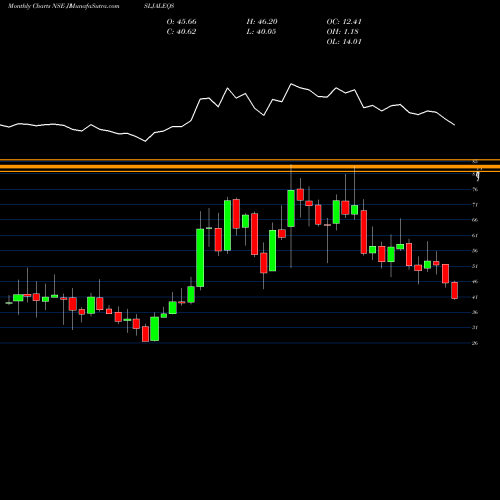Viewport: 500px width, 500px height.
Task: Click the OC: 12.41 reading
Action: click(x=344, y=22)
